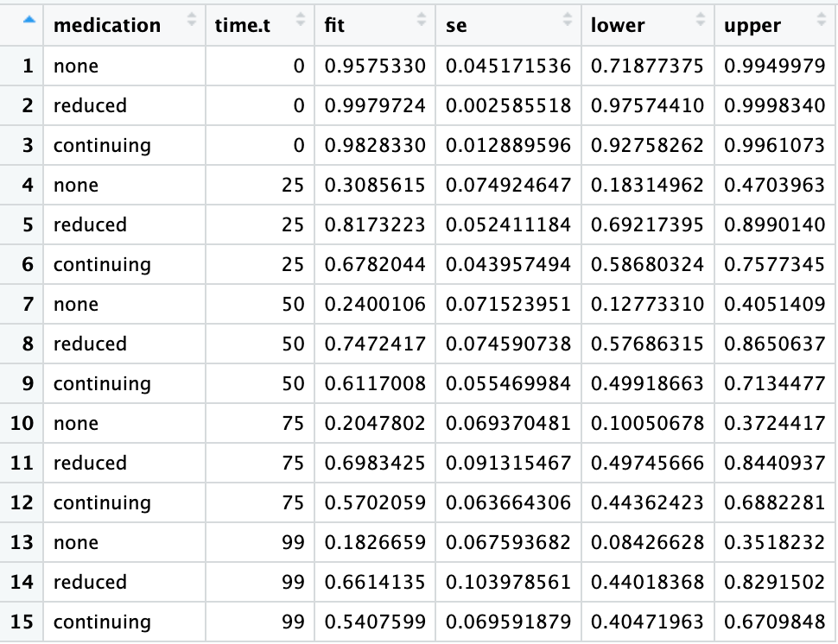This screenshot has width=838, height=644.
Task: Sort by upper using its sort arrows
Action: click(822, 19)
